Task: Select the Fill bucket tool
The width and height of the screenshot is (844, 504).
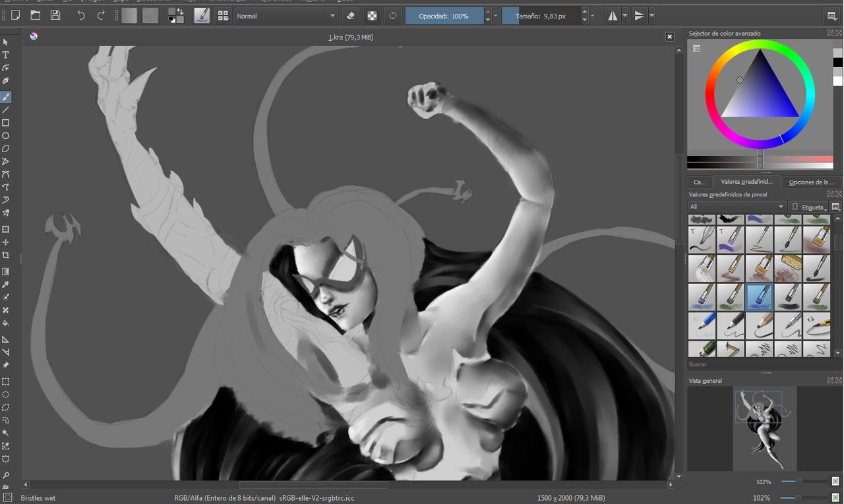Action: pos(6,323)
